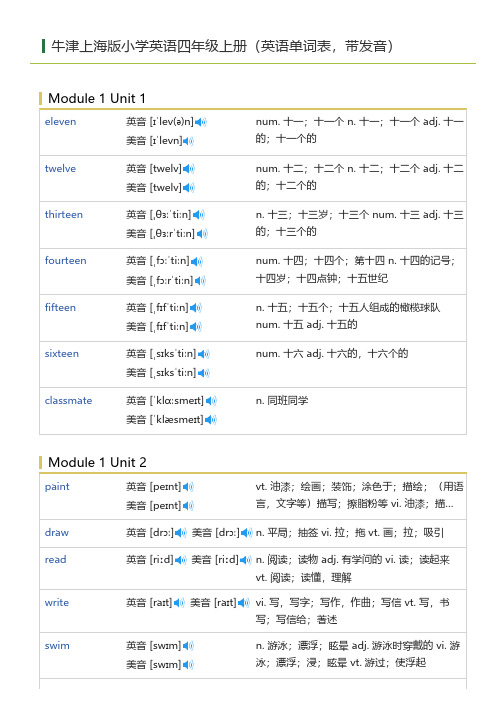The image size is (504, 713).
Task: Play American pronunciation of paint
Action: [188, 506]
